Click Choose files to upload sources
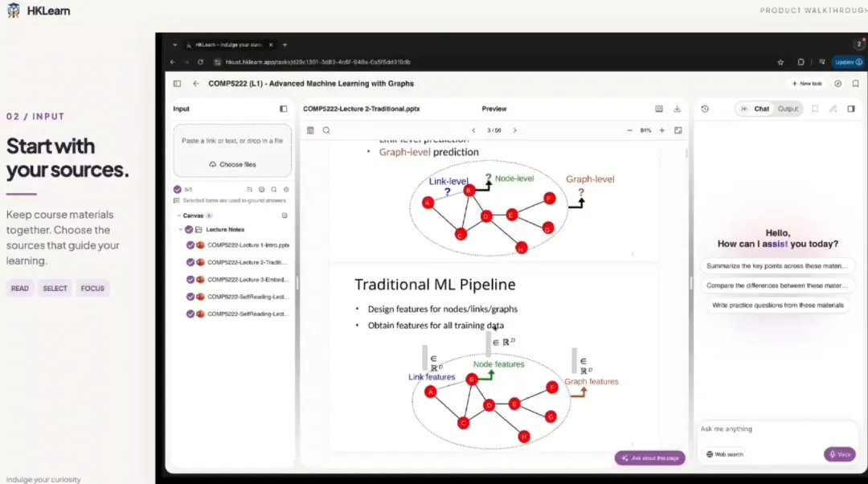868x484 pixels. click(232, 165)
